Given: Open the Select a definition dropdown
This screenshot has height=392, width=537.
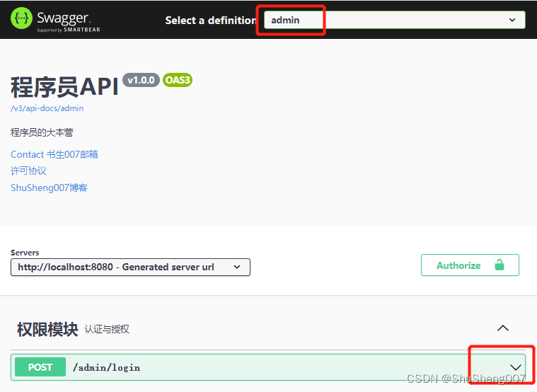Looking at the screenshot, I should click(x=394, y=20).
